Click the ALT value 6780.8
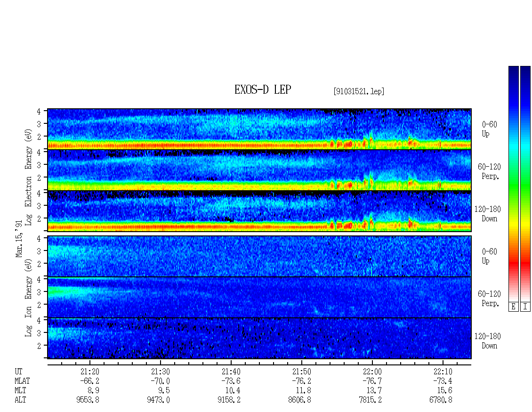This screenshot has height=412, width=532. [441, 400]
